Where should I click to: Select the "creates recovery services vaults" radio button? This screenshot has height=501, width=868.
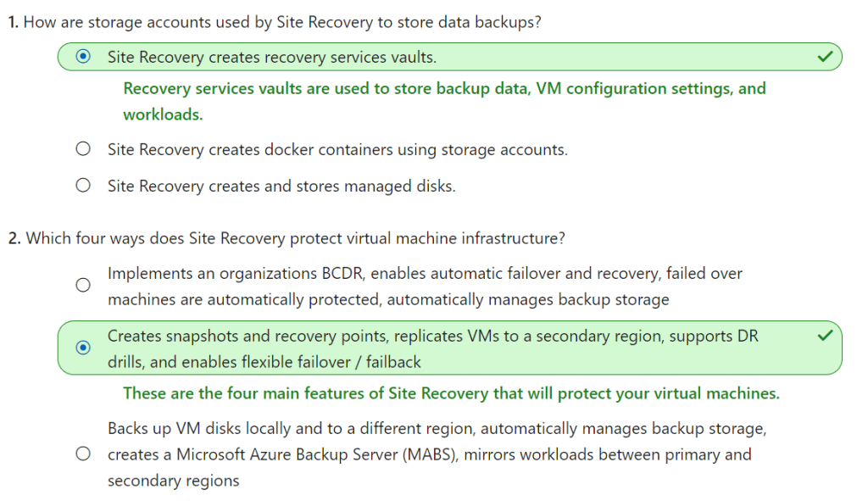point(83,57)
